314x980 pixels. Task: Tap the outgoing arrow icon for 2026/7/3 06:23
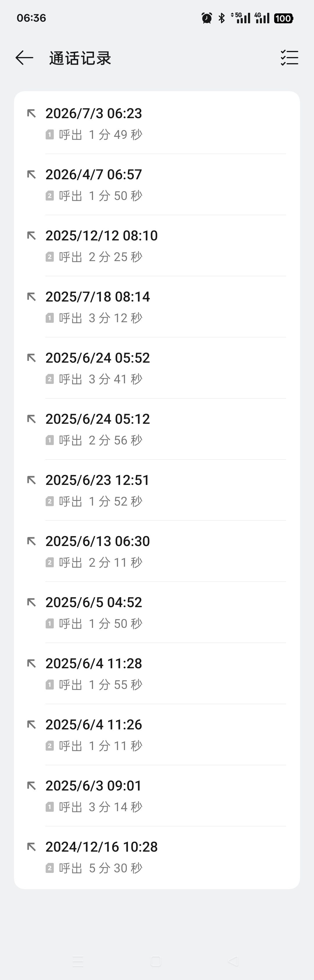coord(32,113)
